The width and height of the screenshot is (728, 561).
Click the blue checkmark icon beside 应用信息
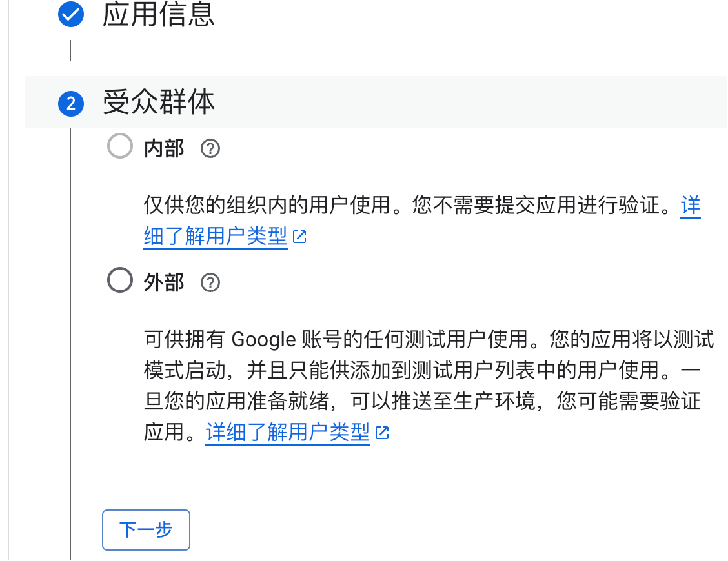tap(70, 14)
